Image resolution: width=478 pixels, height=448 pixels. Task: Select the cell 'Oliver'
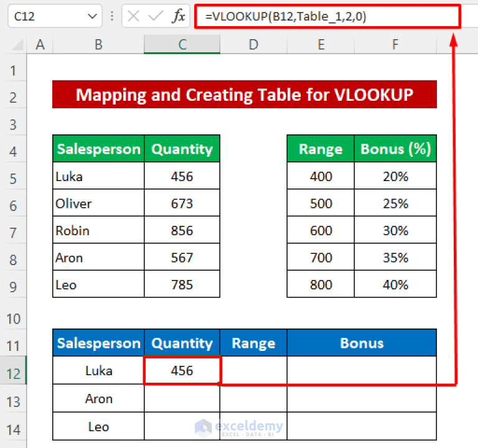(98, 203)
